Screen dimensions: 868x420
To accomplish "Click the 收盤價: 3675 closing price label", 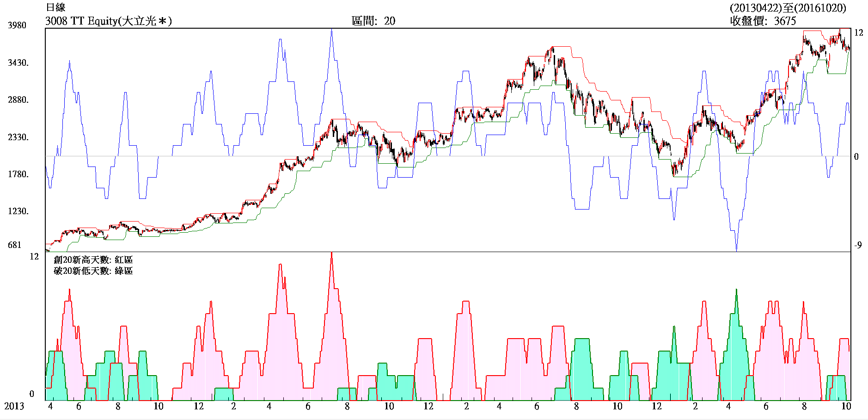I will [x=763, y=21].
